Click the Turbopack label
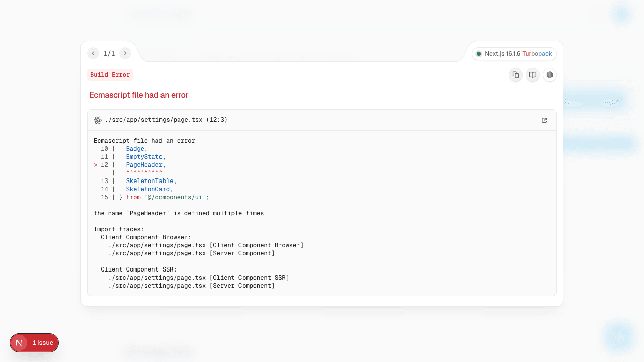 click(538, 53)
